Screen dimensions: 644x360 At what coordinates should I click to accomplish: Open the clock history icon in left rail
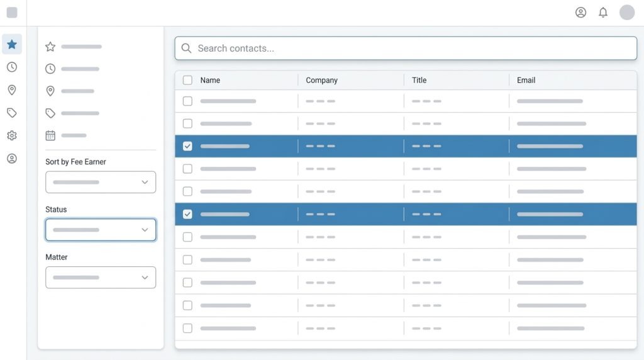tap(12, 67)
